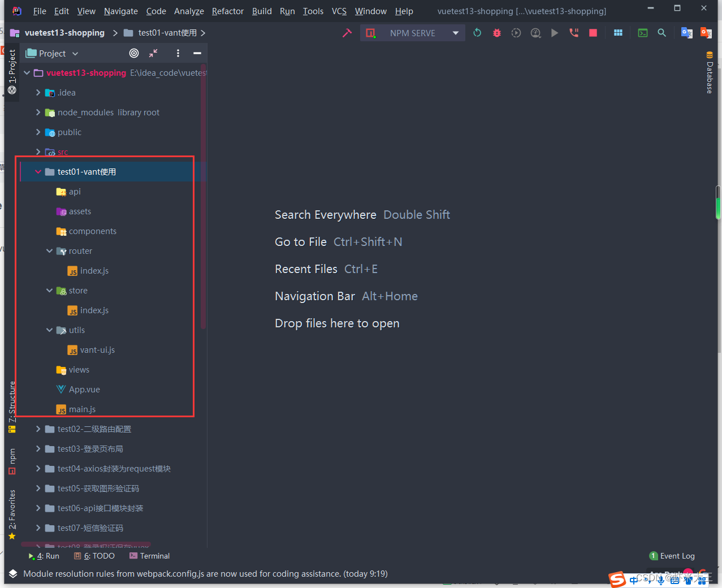Reload the project with the sync arrows icon
722x588 pixels.
point(477,33)
